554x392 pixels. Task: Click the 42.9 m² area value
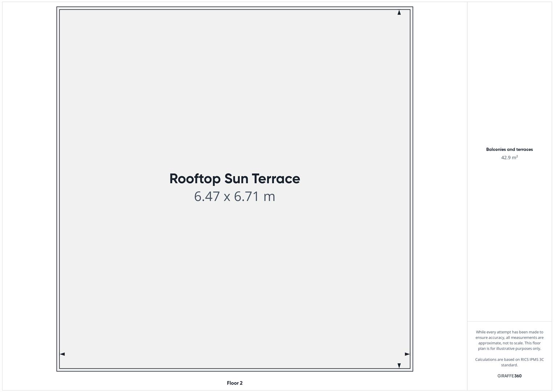pyautogui.click(x=509, y=158)
